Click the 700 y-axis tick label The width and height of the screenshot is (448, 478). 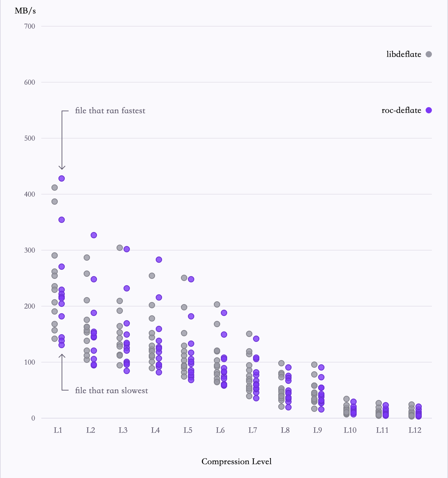tap(30, 26)
